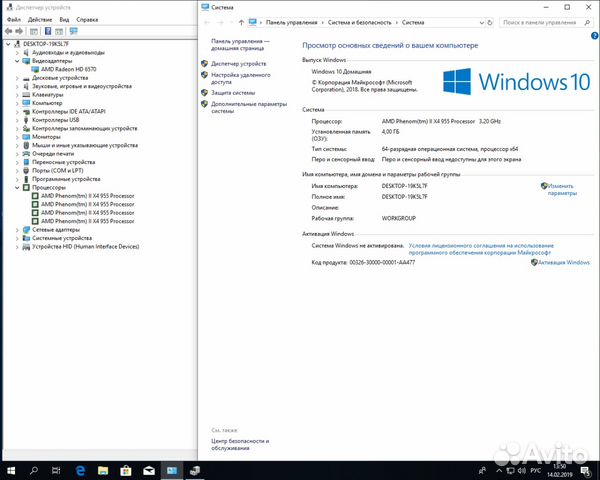600x480 pixels.
Task: Open the Действие menu
Action: (40, 19)
